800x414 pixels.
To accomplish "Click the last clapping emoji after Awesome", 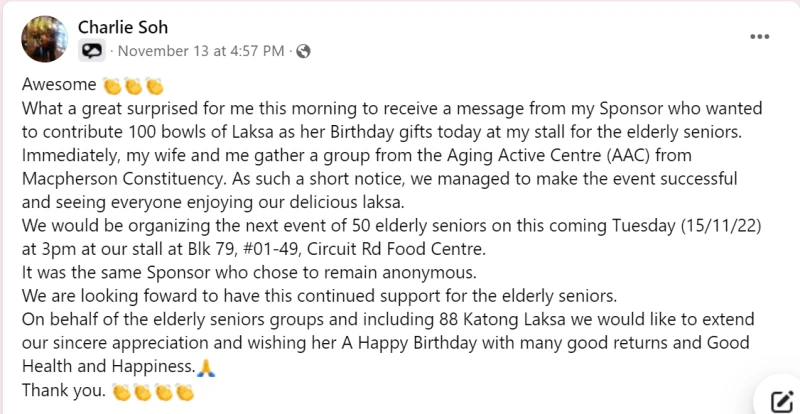I will tap(153, 86).
